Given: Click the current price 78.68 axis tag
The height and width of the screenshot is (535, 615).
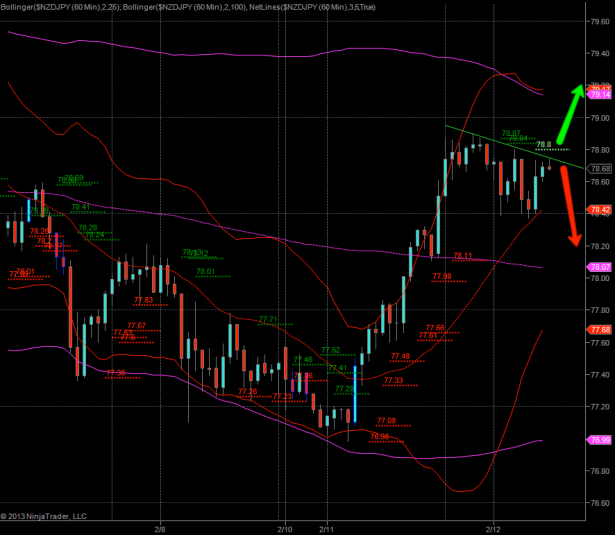Looking at the screenshot, I should [x=601, y=167].
